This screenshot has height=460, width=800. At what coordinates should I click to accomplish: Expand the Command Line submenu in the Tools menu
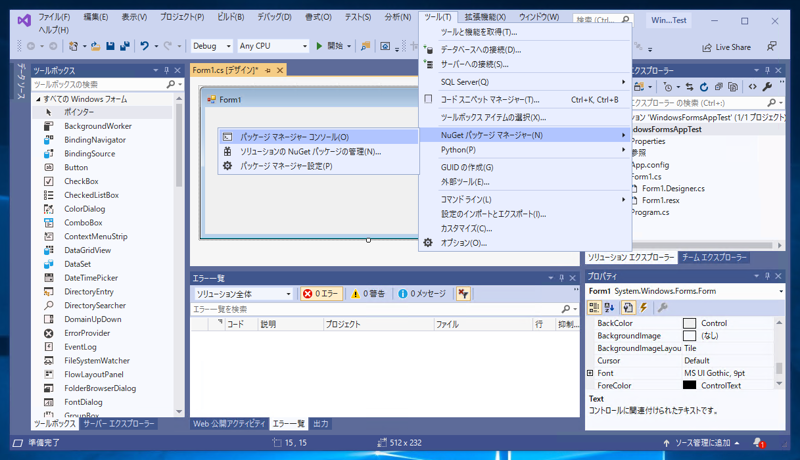pos(524,199)
